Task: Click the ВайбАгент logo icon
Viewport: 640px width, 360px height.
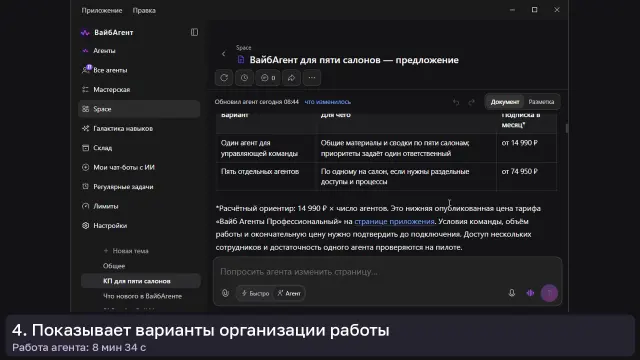Action: coord(85,33)
